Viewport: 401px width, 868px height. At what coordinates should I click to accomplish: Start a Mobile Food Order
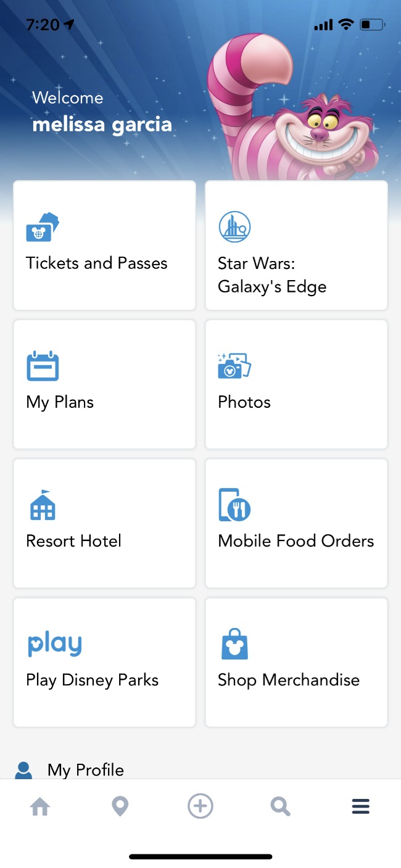296,523
